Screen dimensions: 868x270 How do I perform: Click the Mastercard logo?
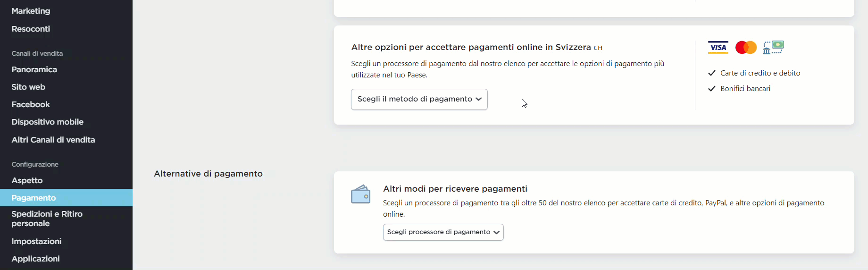tap(746, 47)
